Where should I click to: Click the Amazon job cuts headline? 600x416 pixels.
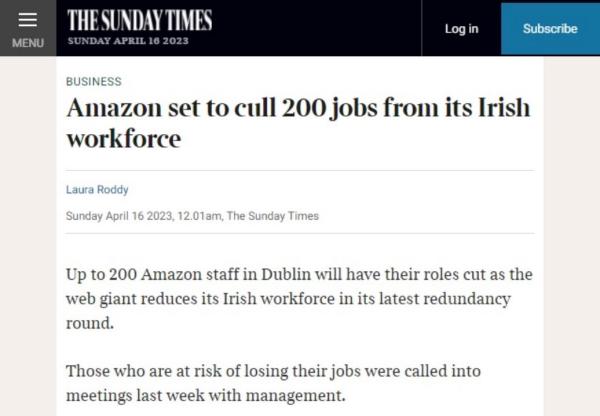(298, 123)
